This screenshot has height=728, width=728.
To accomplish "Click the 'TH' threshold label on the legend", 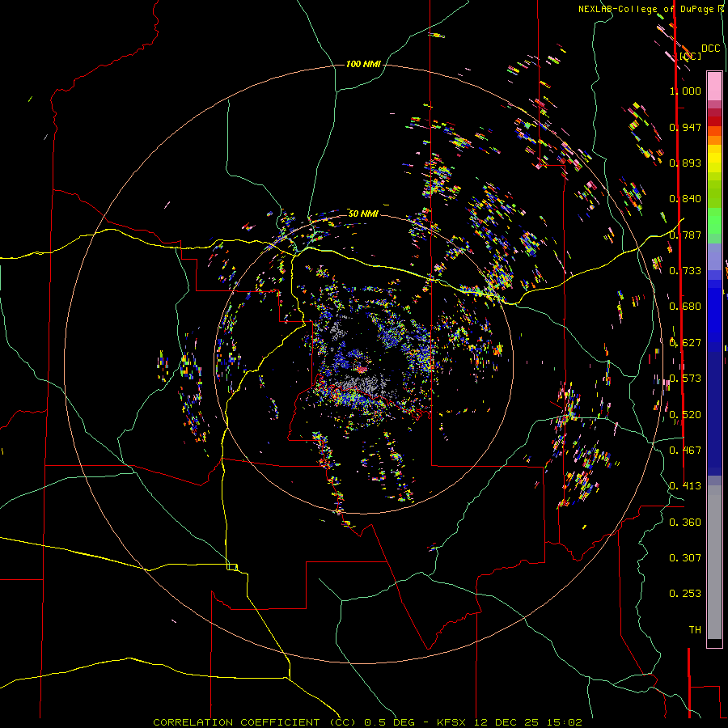I will tap(695, 630).
